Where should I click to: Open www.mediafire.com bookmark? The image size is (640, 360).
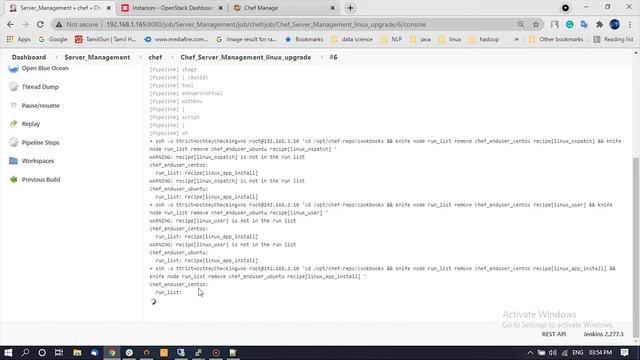[x=176, y=39]
